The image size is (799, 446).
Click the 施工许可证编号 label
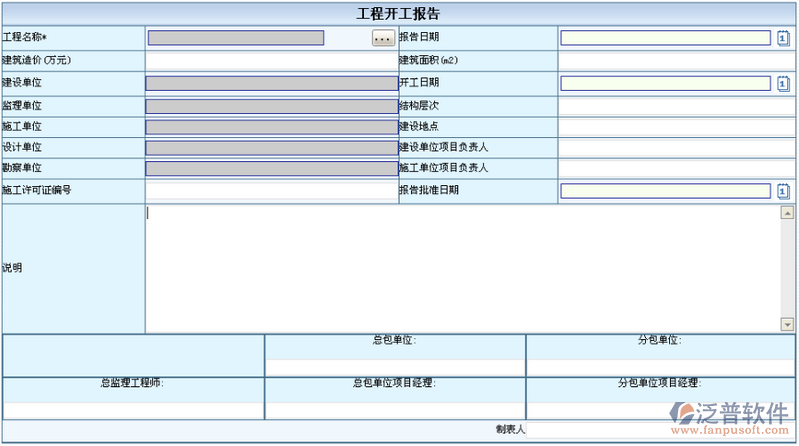pos(37,190)
